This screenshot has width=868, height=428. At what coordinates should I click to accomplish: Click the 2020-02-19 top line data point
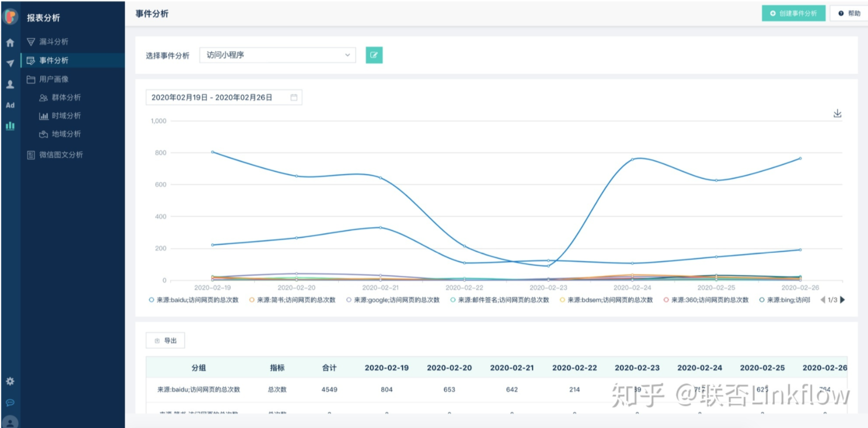coord(212,152)
